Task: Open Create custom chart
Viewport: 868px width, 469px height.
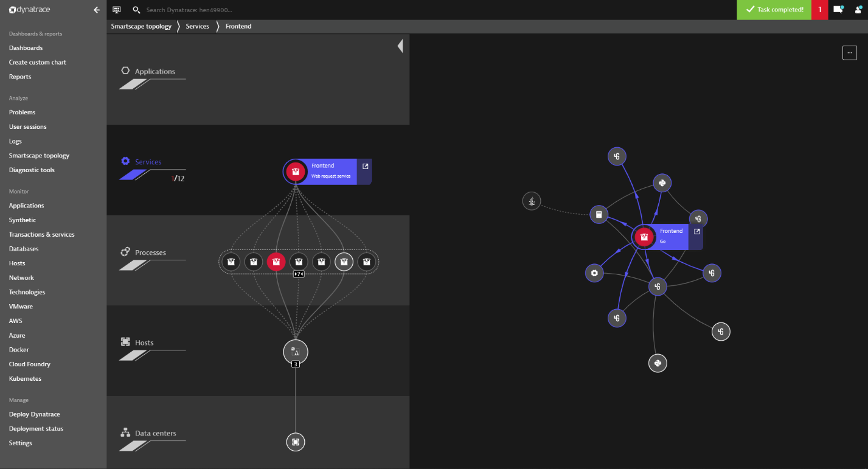Action: [x=38, y=62]
